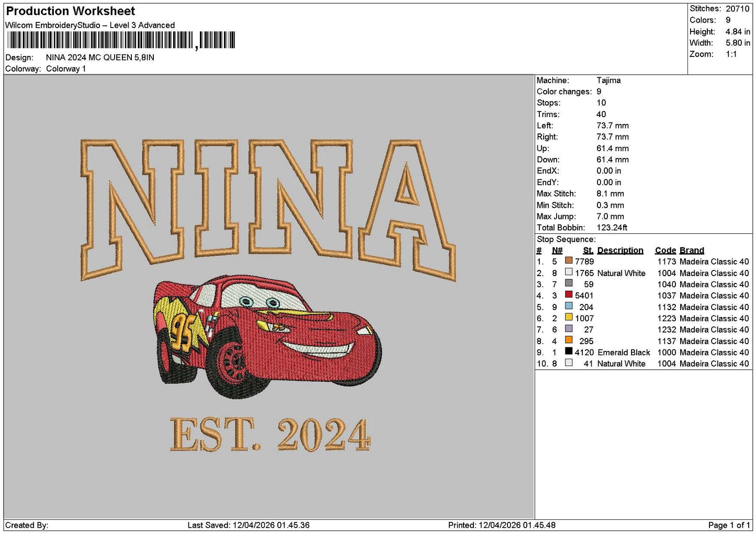Click the Total Bobbin value 123.24ft
The width and height of the screenshot is (756, 534).
pos(612,228)
